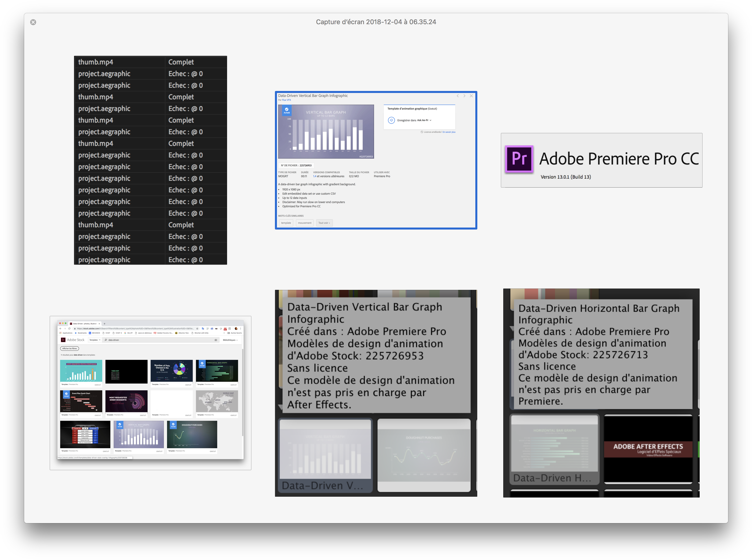The width and height of the screenshot is (752, 560).
Task: Close the Quick Look preview window
Action: pyautogui.click(x=33, y=22)
